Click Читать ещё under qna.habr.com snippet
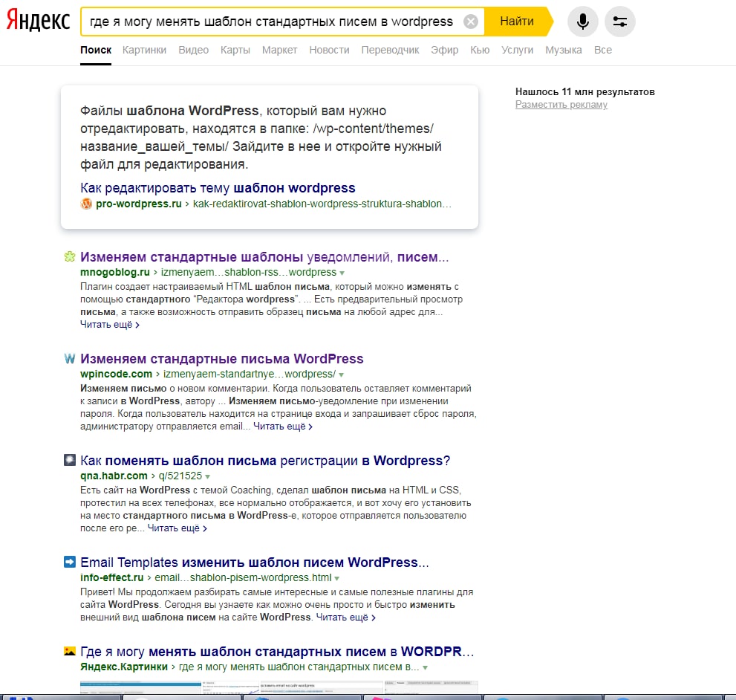Image resolution: width=736 pixels, height=700 pixels. (178, 528)
